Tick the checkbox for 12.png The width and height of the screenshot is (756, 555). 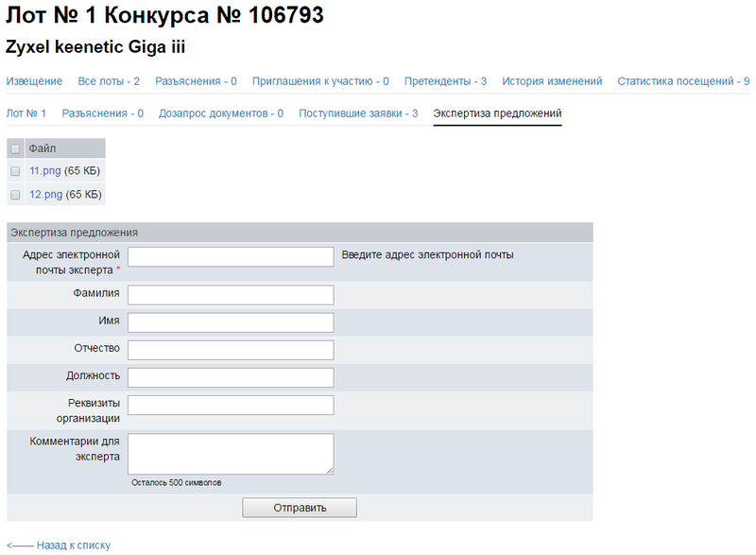point(15,195)
